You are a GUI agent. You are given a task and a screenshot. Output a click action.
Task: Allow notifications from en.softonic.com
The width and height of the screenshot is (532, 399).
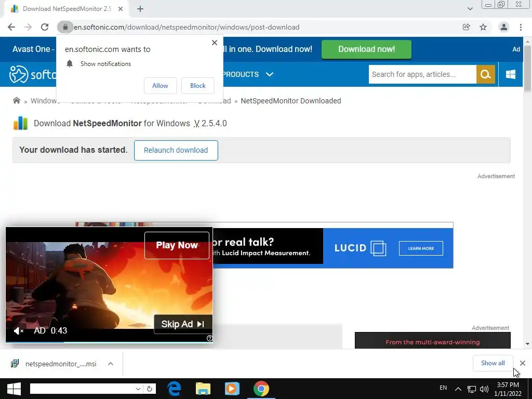(160, 86)
